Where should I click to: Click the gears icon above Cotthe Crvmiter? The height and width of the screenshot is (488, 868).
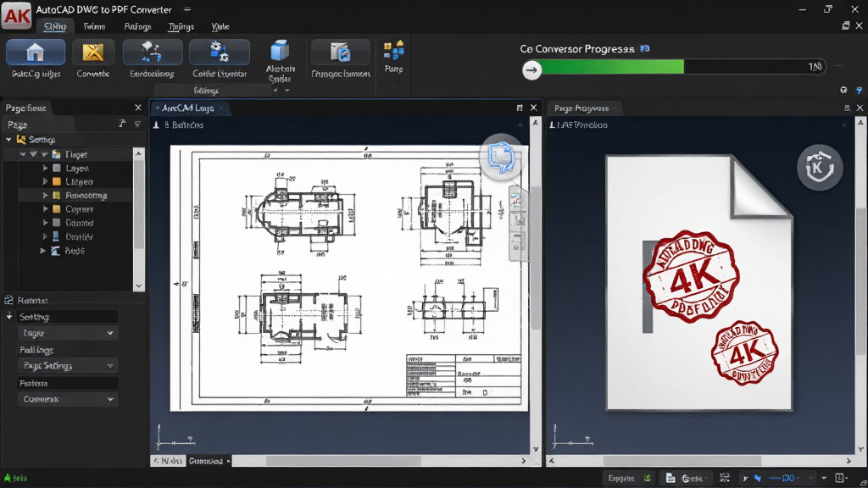220,52
